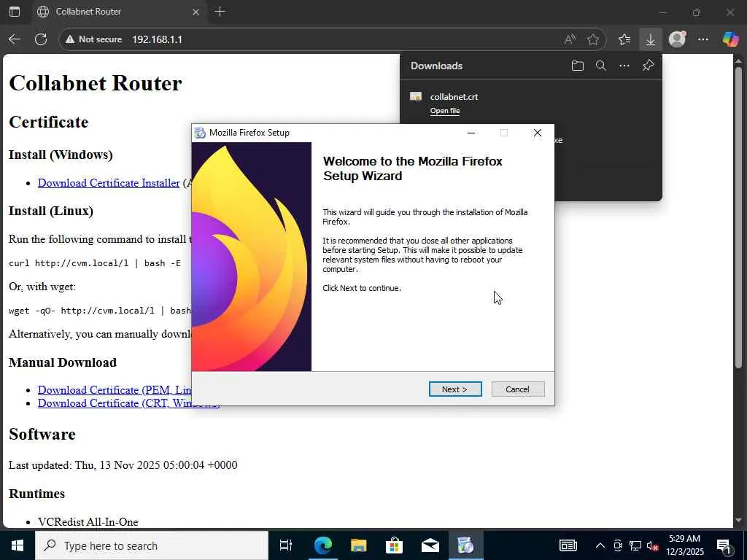Open Edge Favorites list icon
The height and width of the screenshot is (560, 747).
tap(624, 39)
